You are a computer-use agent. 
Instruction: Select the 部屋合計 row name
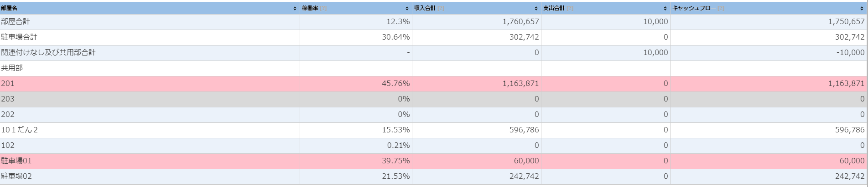[16, 22]
